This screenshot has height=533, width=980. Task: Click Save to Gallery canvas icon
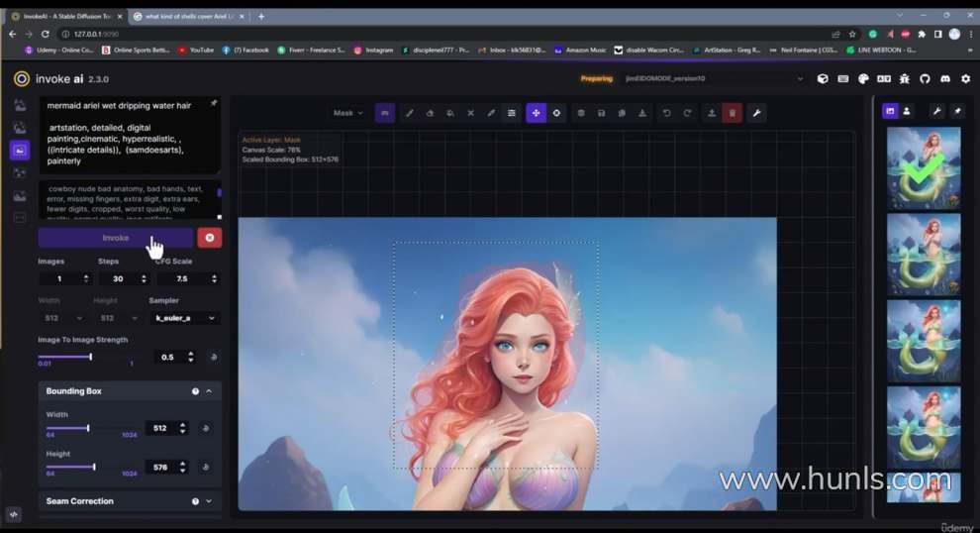[x=601, y=113]
